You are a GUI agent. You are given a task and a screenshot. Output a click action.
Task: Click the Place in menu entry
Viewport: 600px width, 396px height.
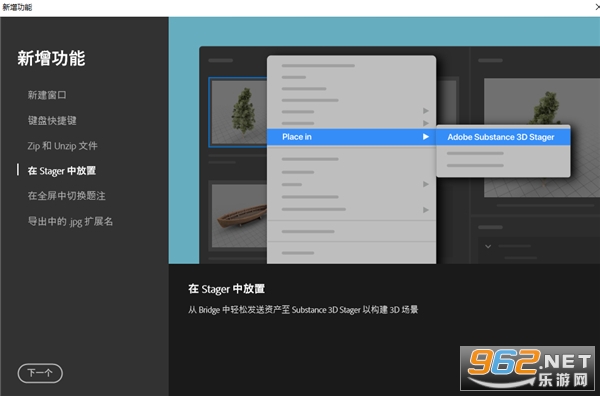point(351,137)
